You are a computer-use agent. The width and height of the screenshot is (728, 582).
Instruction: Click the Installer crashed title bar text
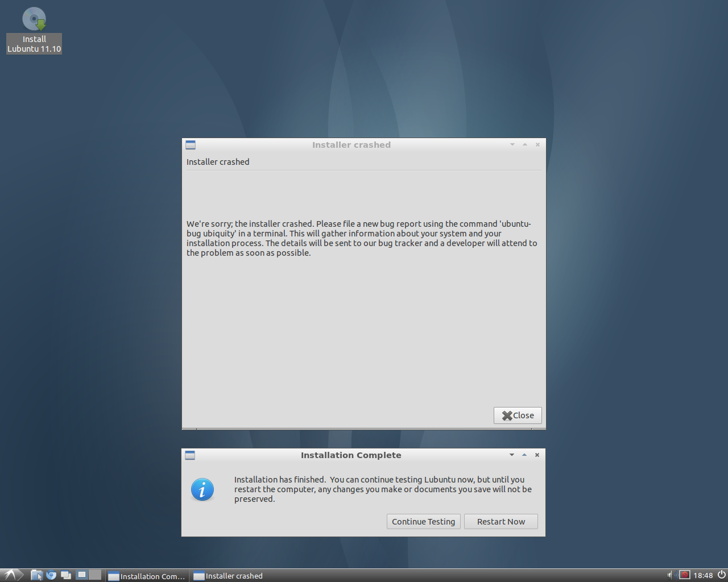351,145
